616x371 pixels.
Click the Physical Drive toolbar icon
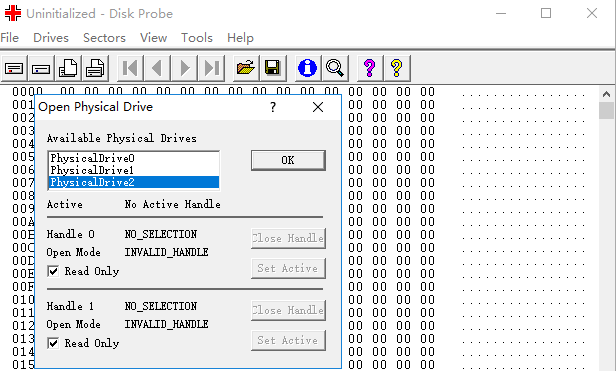pyautogui.click(x=14, y=68)
